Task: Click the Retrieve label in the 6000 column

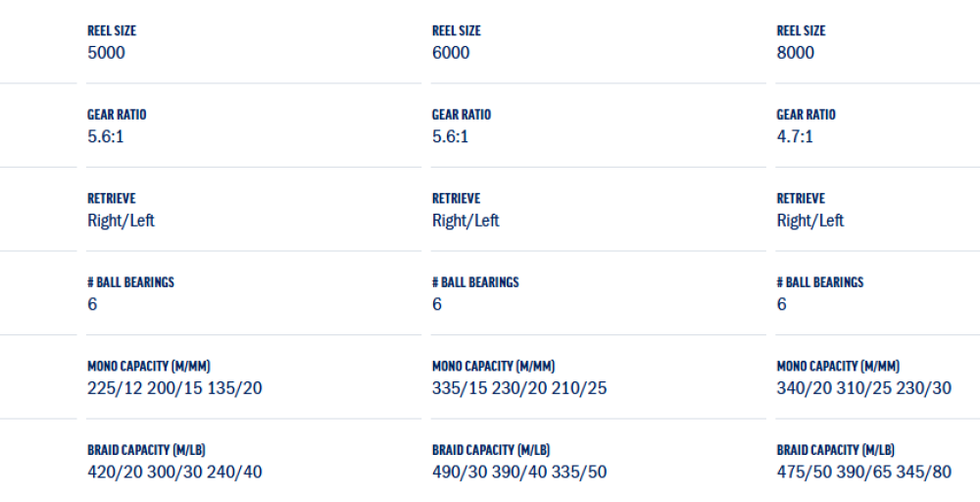Action: coord(456,198)
